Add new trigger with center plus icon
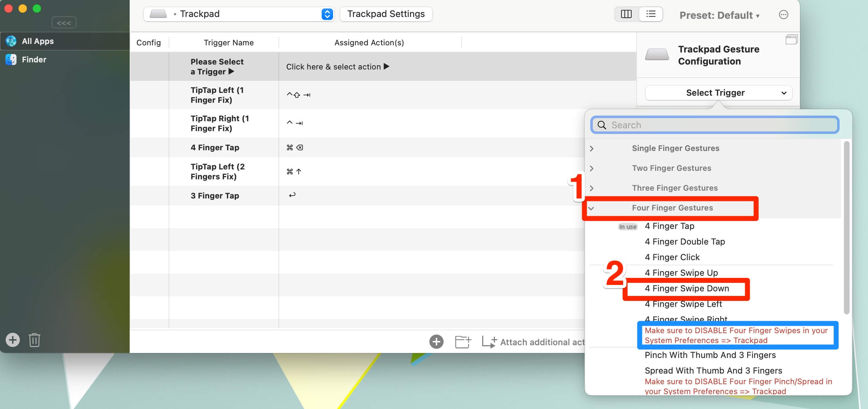Viewport: 868px width, 409px height. point(436,342)
